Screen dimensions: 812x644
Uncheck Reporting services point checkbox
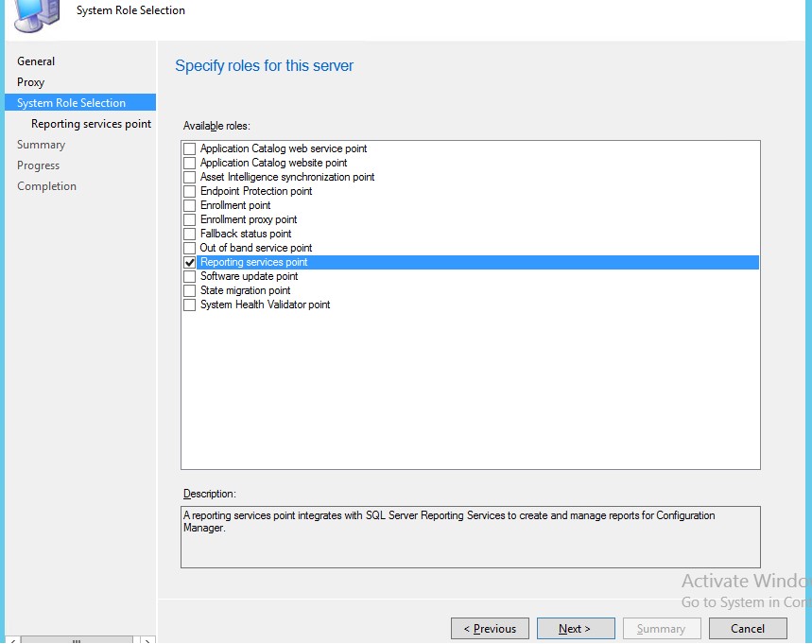pos(190,262)
